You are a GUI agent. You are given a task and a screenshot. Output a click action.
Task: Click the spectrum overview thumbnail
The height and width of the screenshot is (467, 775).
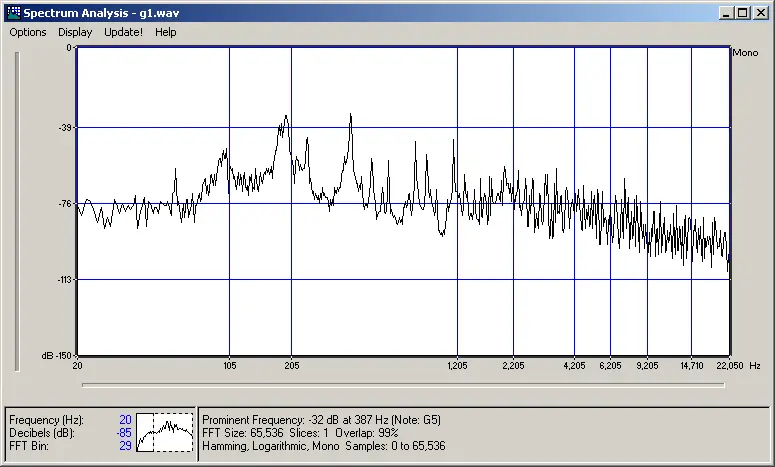pos(165,432)
